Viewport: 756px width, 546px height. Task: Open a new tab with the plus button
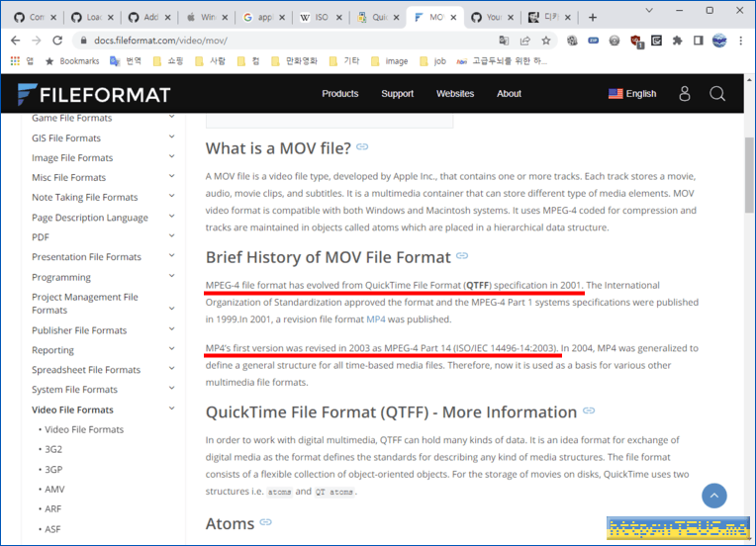tap(593, 18)
